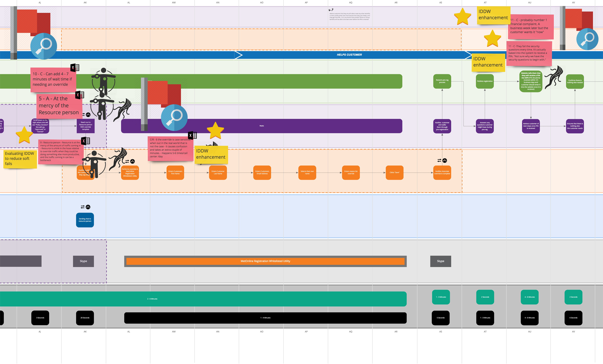Screen dimensions: 603x364
Task: Click Excel icon on the C/R - 6 override note
Action: (192, 135)
